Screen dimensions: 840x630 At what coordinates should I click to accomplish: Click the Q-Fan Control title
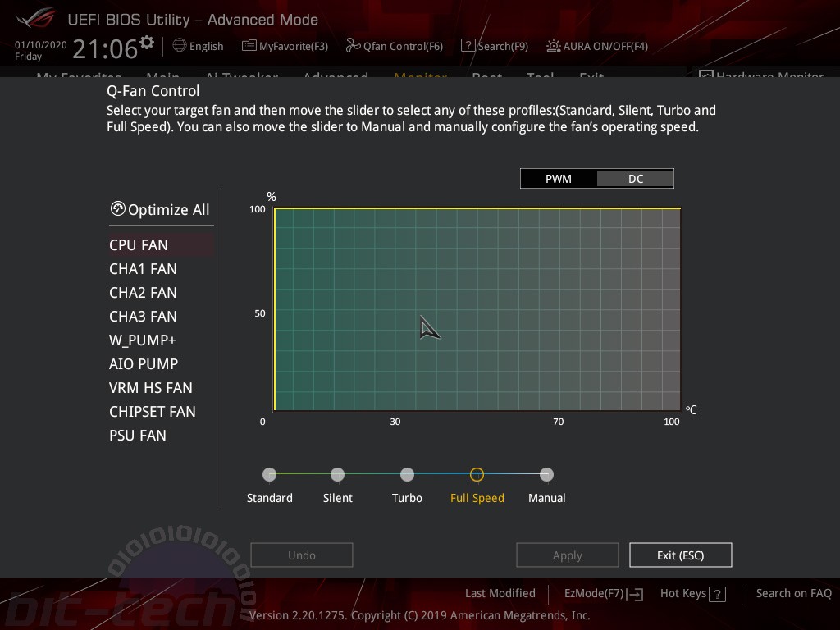tap(153, 91)
